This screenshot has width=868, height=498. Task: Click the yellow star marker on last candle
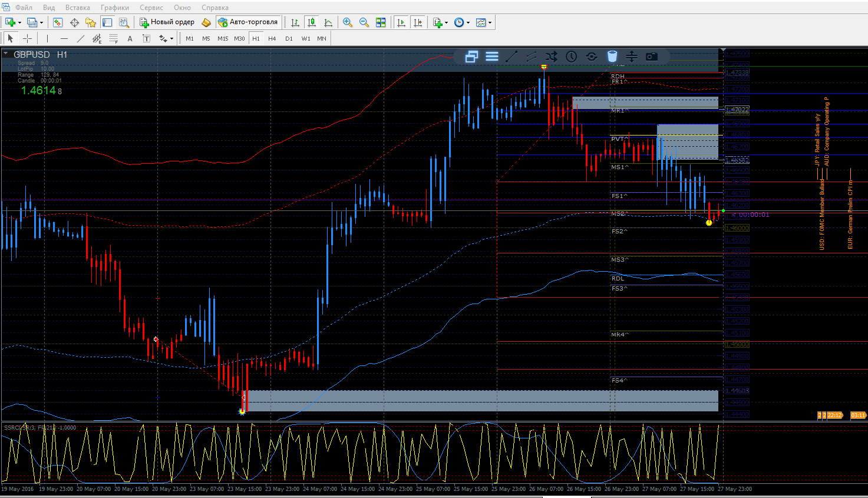point(709,223)
